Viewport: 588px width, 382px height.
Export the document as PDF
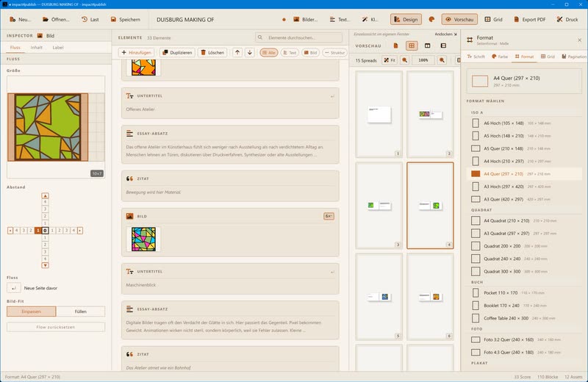click(x=529, y=20)
